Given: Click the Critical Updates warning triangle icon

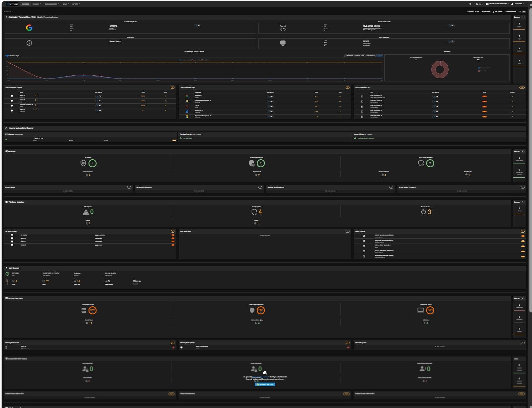Looking at the screenshot, I should 86,212.
